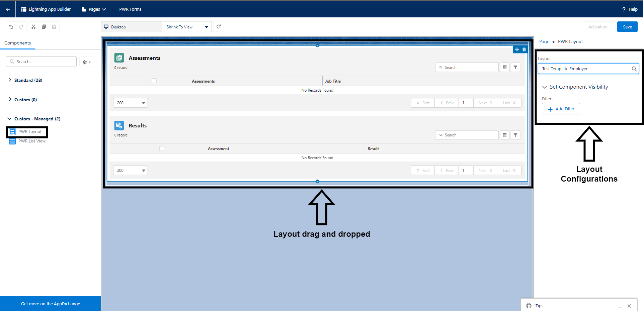
Task: Click top insertion point on canvas component
Action: (317, 45)
